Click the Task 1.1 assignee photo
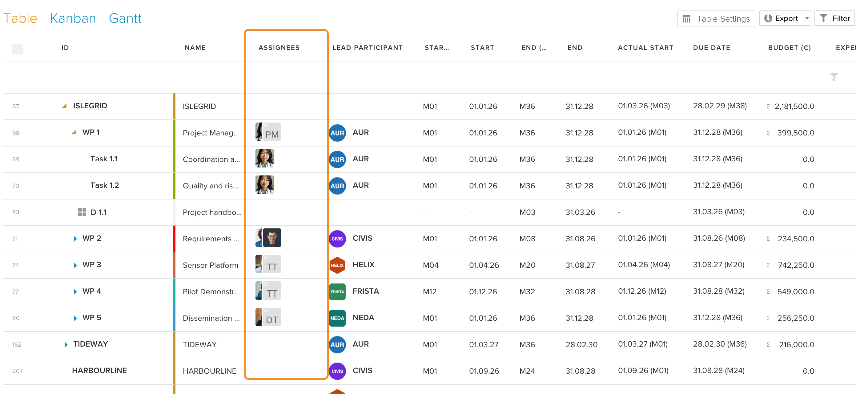 (x=264, y=159)
